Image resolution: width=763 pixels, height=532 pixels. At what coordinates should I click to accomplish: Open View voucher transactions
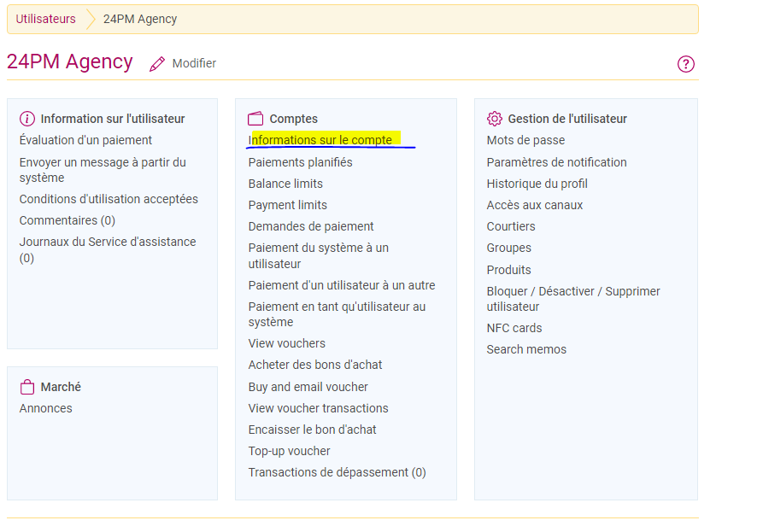click(318, 408)
